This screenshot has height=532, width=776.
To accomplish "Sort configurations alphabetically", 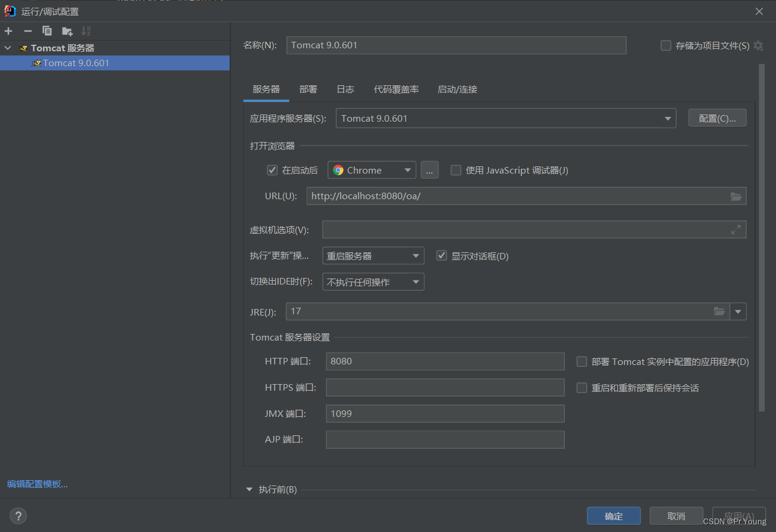I will coord(86,30).
